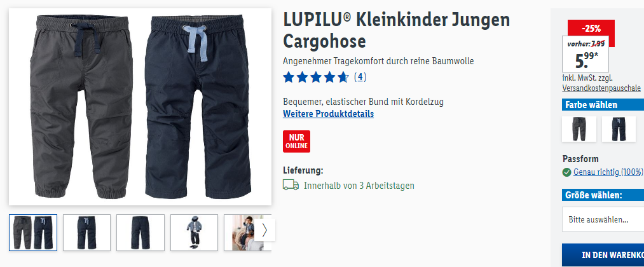Open the Versandkostenpauschale link
Image resolution: width=644 pixels, height=267 pixels.
[x=601, y=88]
